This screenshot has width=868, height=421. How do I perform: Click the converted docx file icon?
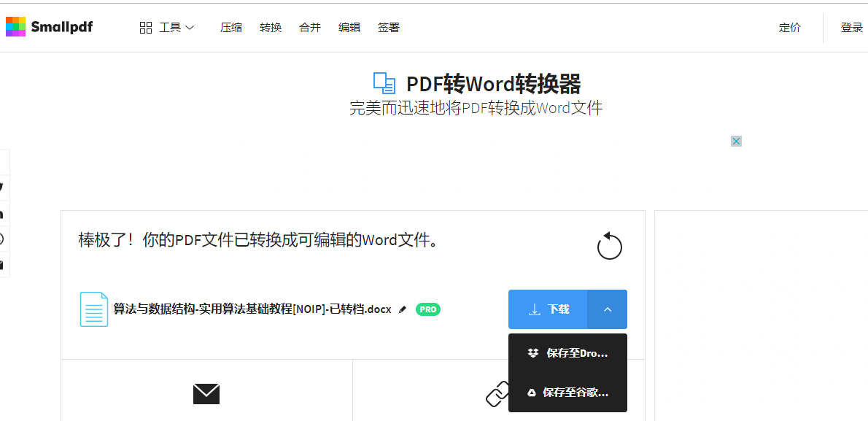tap(94, 309)
